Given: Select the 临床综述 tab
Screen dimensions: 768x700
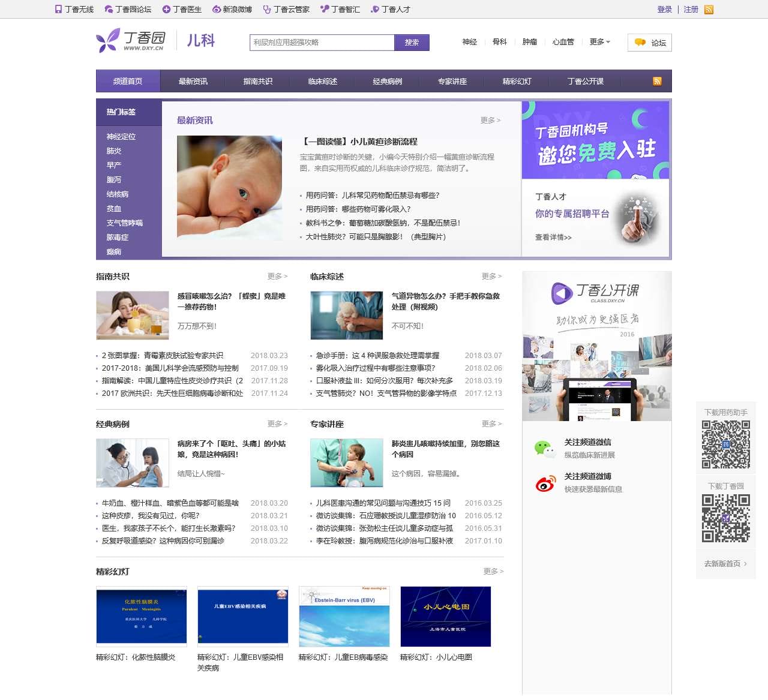Looking at the screenshot, I should [322, 81].
